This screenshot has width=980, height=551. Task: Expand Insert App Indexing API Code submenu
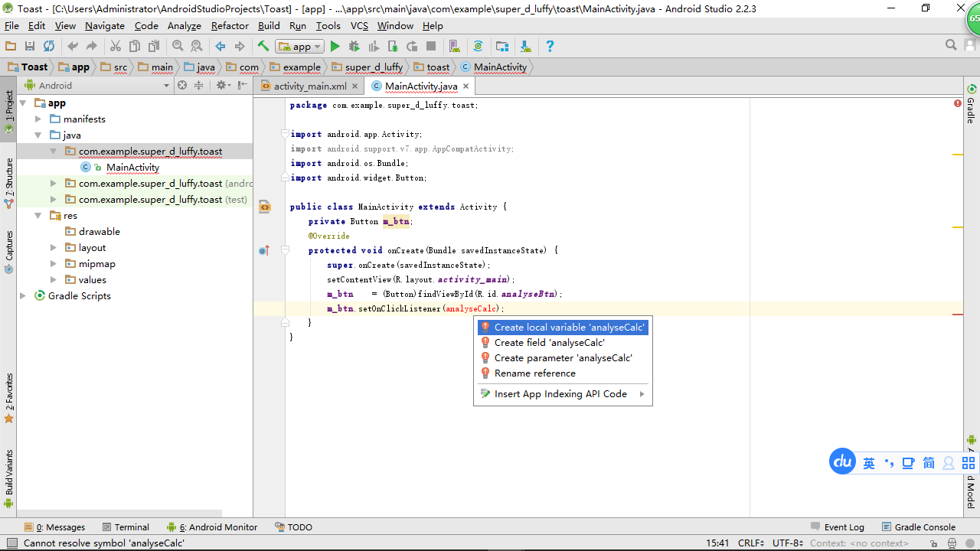click(x=563, y=393)
